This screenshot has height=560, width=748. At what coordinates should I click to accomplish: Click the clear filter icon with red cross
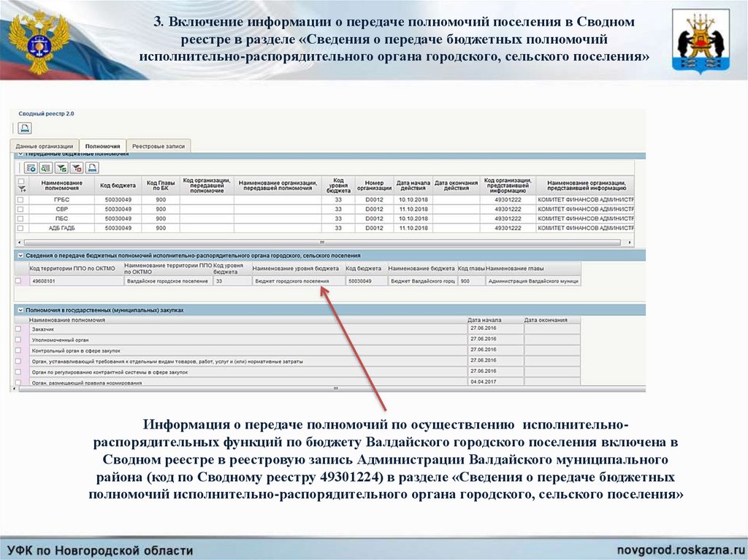click(x=76, y=167)
